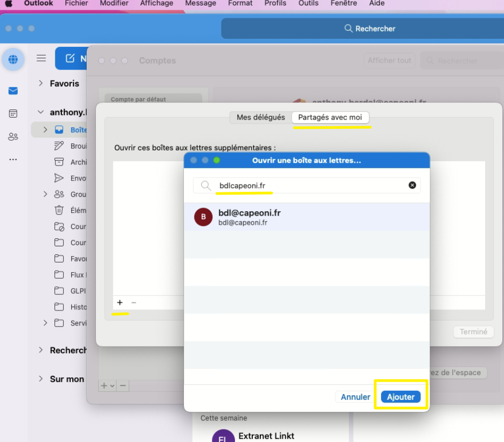Image resolution: width=504 pixels, height=442 pixels.
Task: Expand the Boîte de réception folder chevron
Action: pyautogui.click(x=45, y=129)
